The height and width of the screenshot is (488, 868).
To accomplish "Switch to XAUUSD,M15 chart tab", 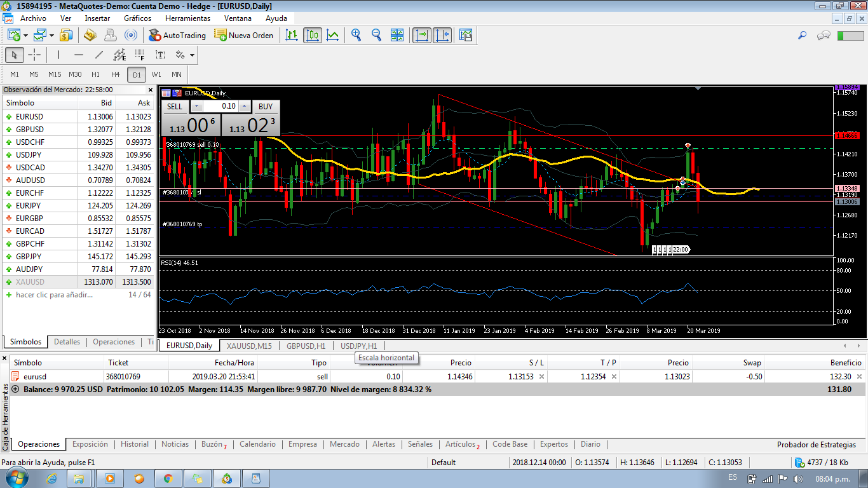I will tap(249, 346).
